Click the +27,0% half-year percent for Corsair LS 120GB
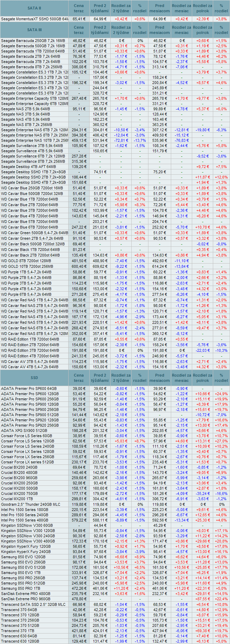 coord(221,441)
